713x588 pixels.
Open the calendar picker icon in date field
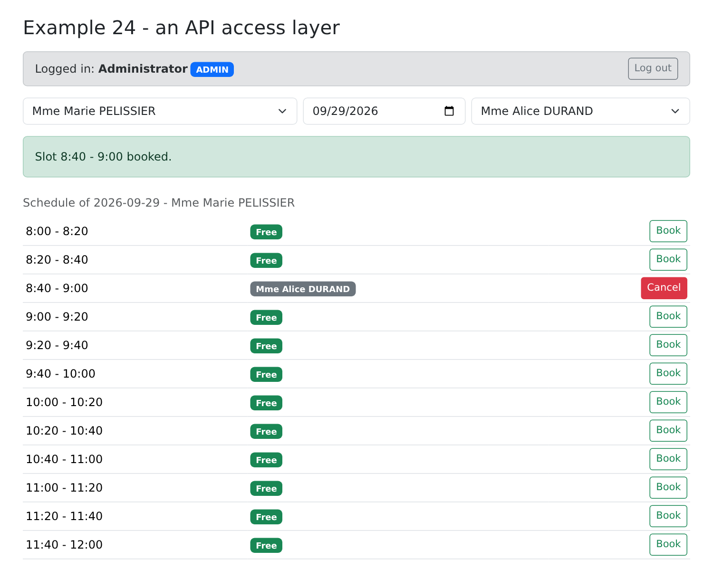(x=449, y=111)
